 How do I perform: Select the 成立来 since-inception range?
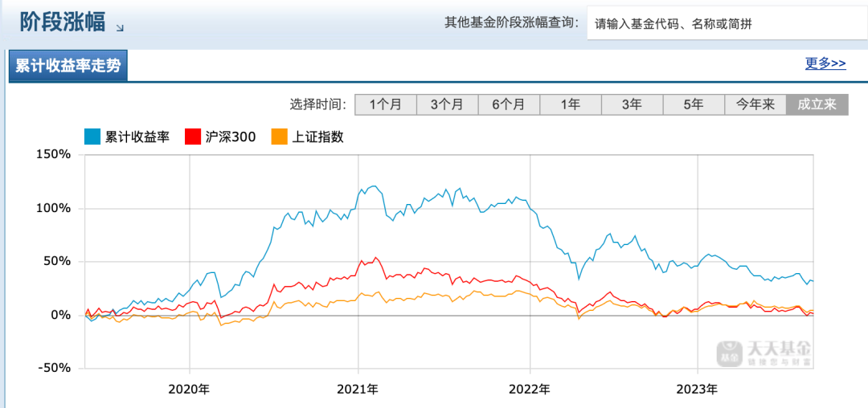click(817, 104)
